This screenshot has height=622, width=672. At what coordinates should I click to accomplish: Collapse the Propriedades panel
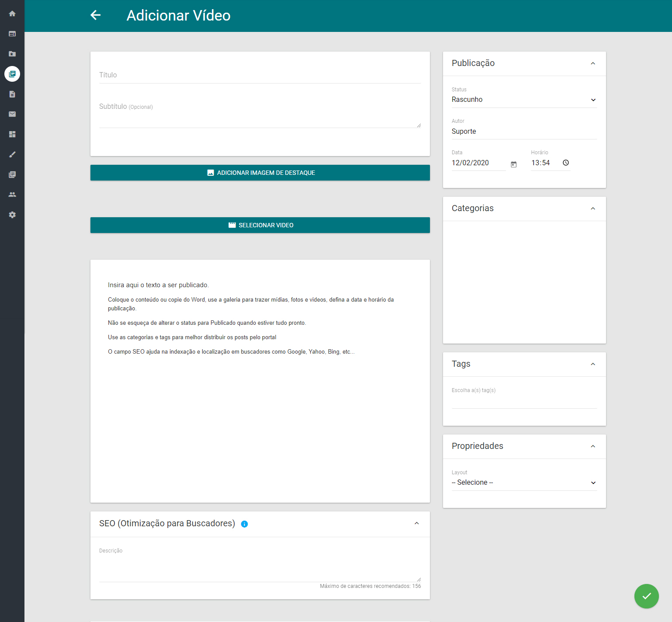[x=593, y=446]
